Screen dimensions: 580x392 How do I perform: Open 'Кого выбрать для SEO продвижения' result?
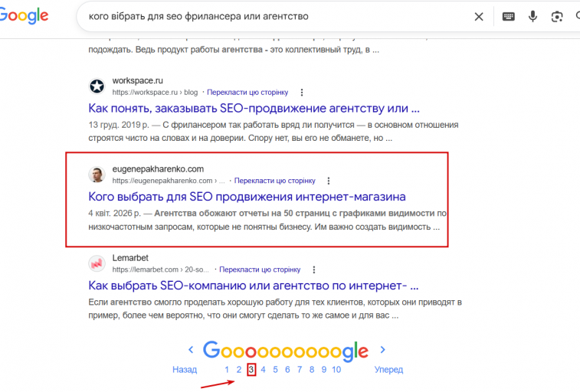pos(247,197)
